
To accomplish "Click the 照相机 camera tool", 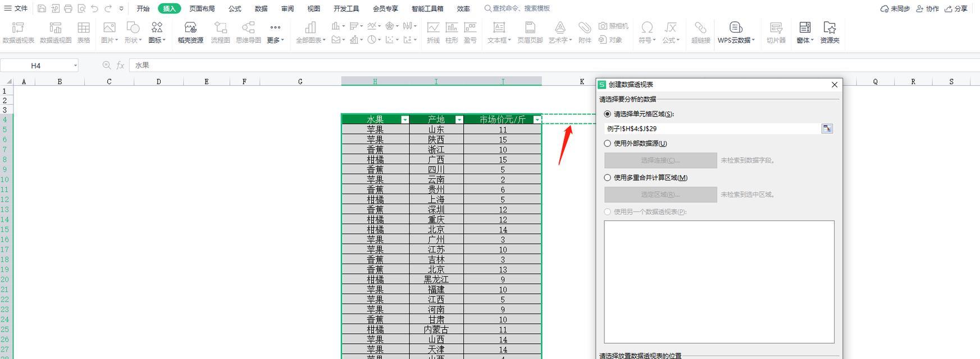I will coord(613,26).
